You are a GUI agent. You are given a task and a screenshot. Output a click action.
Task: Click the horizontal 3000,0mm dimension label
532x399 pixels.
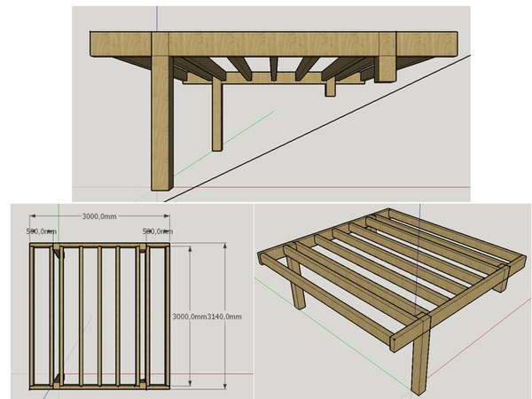coord(99,216)
